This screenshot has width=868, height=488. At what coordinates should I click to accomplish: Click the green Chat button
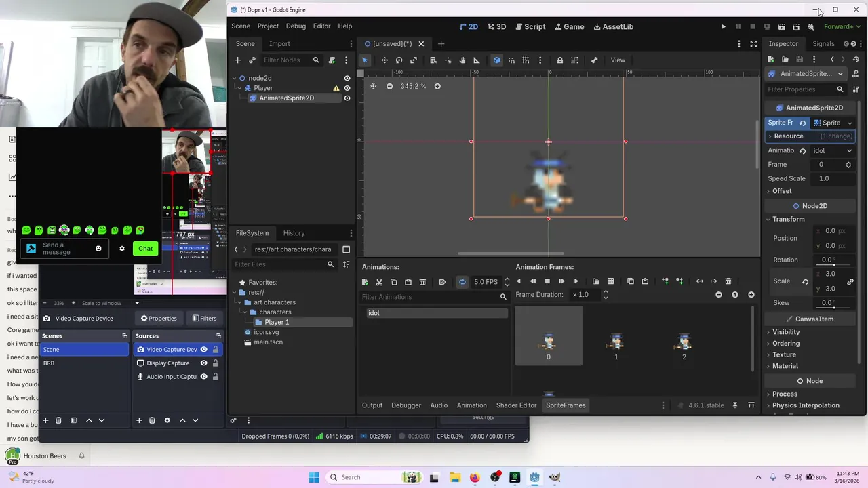[145, 249]
